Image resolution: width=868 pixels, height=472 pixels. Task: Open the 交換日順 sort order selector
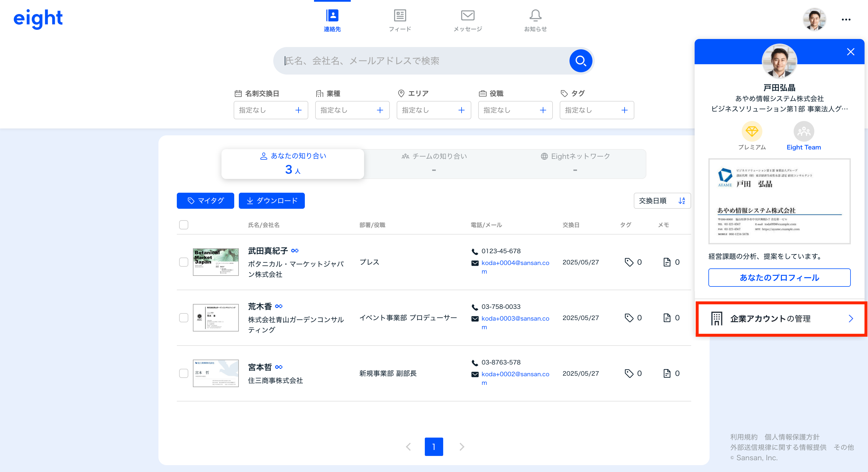point(662,201)
